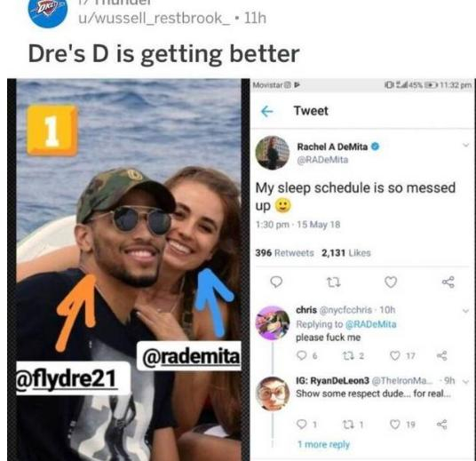476x461 pixels.
Task: Share the RyanDeLeon3 reply
Action: tap(441, 425)
